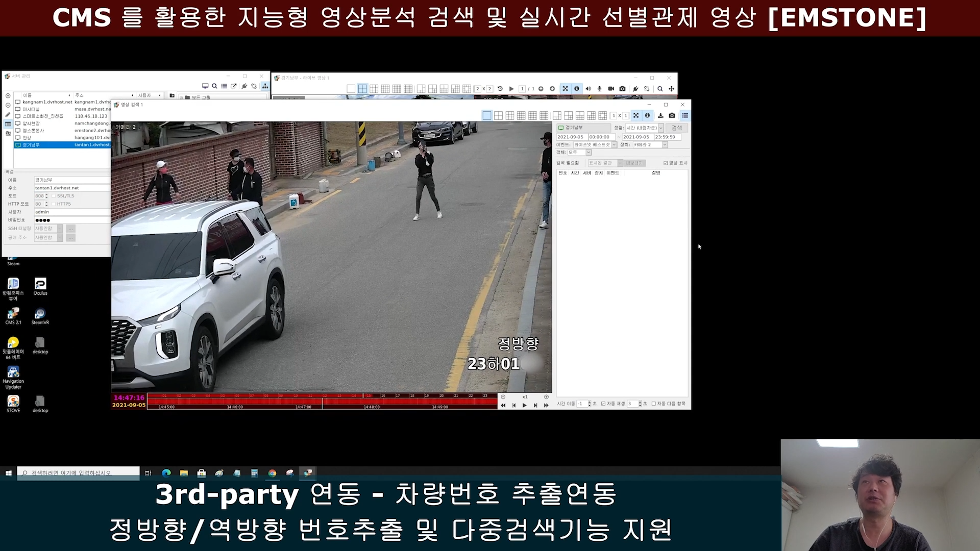This screenshot has width=980, height=551.
Task: Check 한강 server row checkbox
Action: click(18, 138)
